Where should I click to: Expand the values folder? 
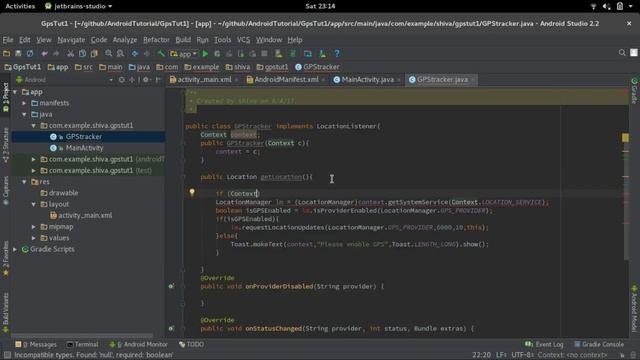(34, 238)
